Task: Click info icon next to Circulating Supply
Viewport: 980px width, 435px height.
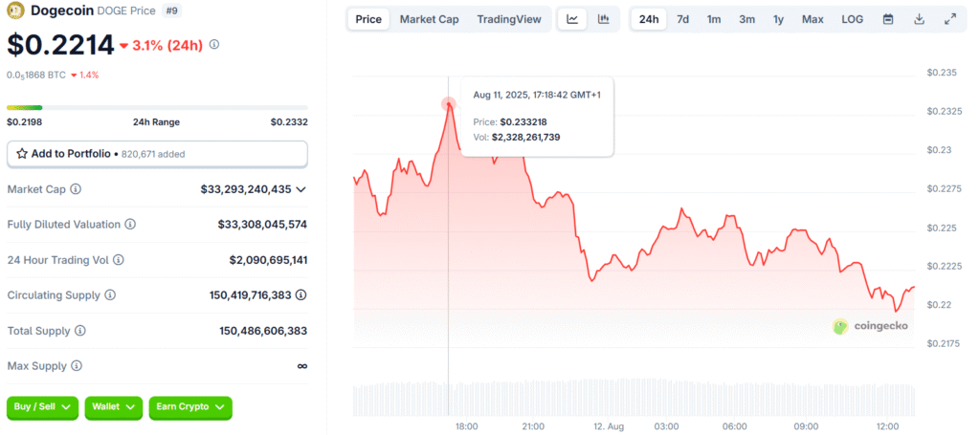Action: pyautogui.click(x=110, y=295)
